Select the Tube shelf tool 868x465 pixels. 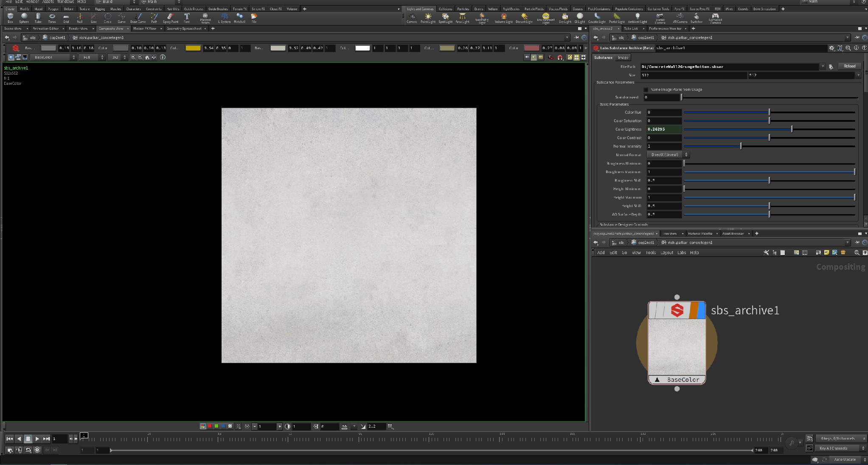(38, 18)
